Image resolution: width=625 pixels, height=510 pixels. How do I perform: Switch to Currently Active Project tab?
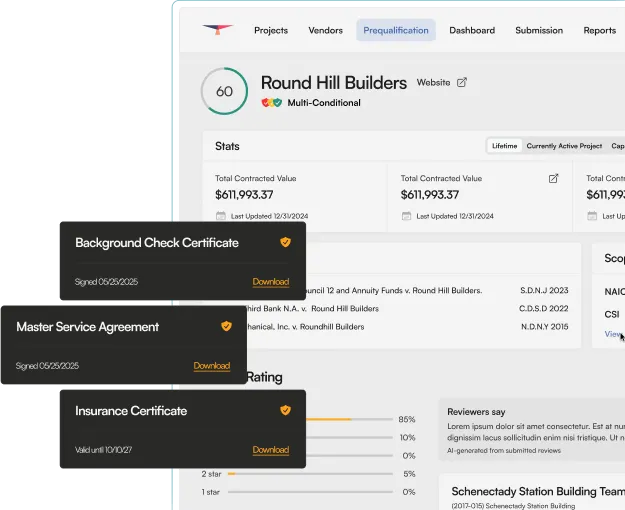coord(564,146)
